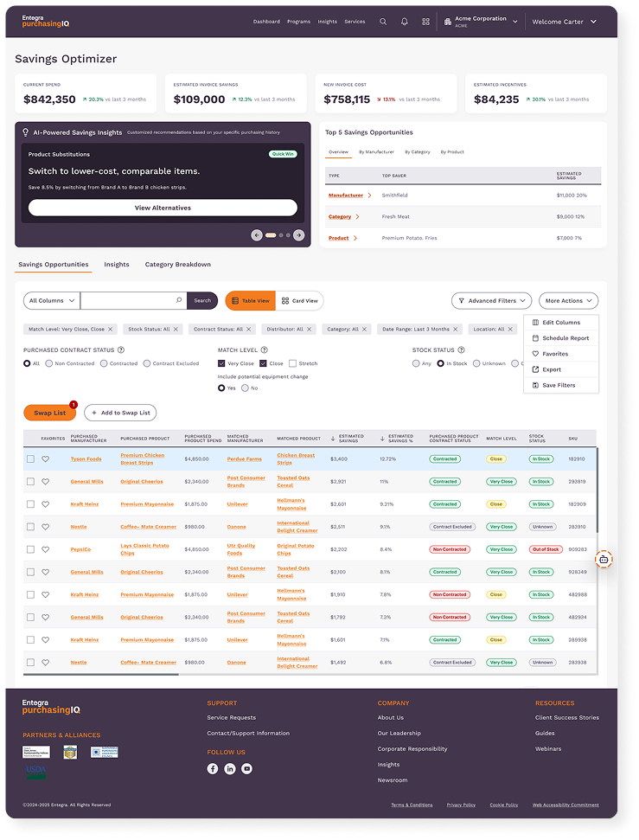Select Unknown stock status radio
639x840 pixels.
point(476,363)
